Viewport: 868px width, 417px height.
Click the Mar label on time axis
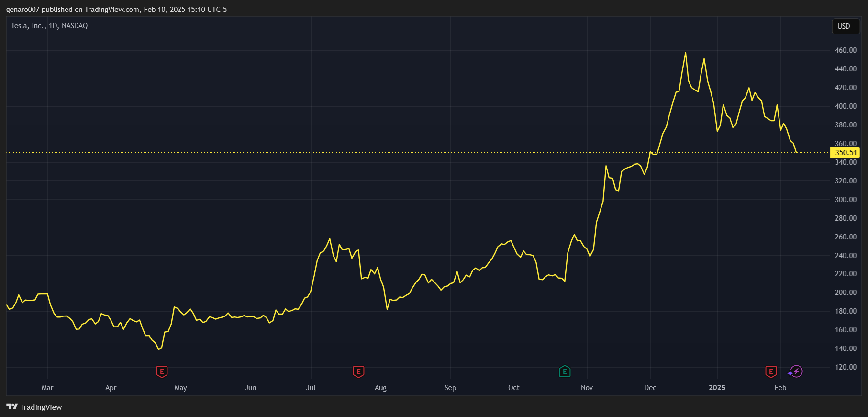47,388
